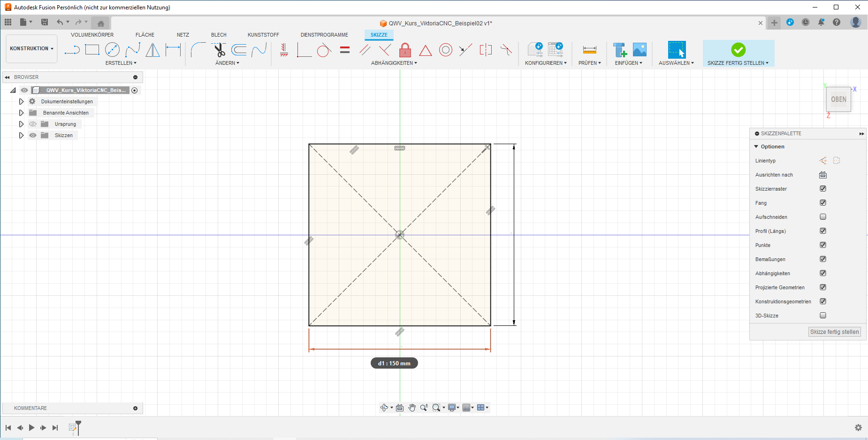Click the OBEN face of the ViewCube
The height and width of the screenshot is (440, 868).
838,100
